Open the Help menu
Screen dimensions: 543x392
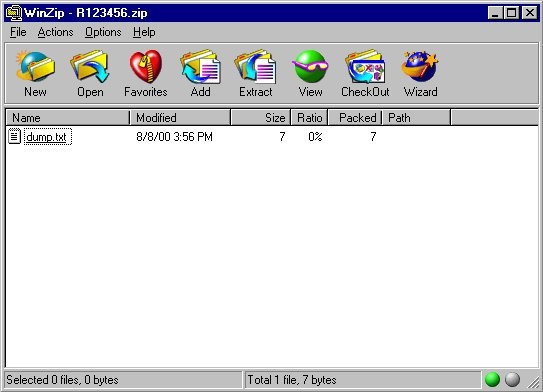pos(144,32)
